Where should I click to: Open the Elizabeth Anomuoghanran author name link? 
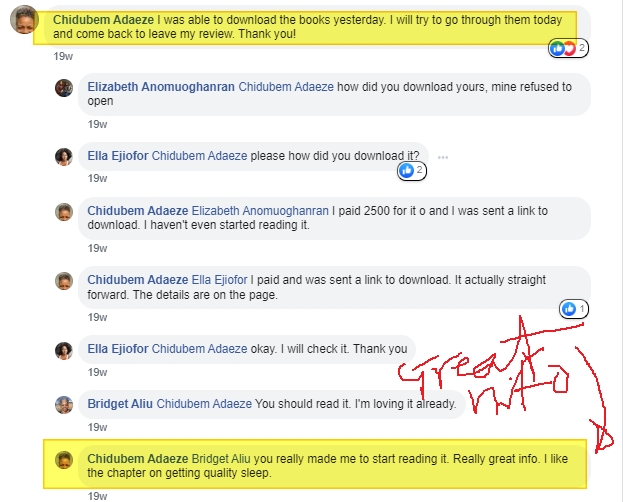point(161,87)
